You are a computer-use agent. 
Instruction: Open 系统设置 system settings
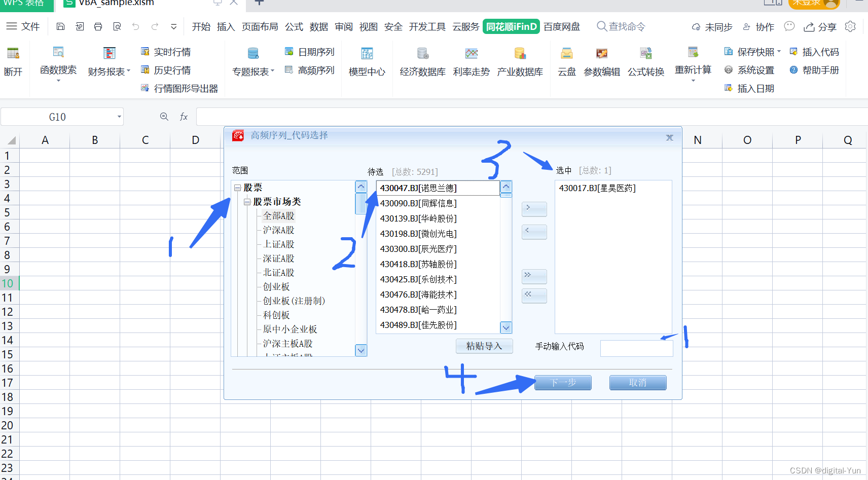(749, 70)
